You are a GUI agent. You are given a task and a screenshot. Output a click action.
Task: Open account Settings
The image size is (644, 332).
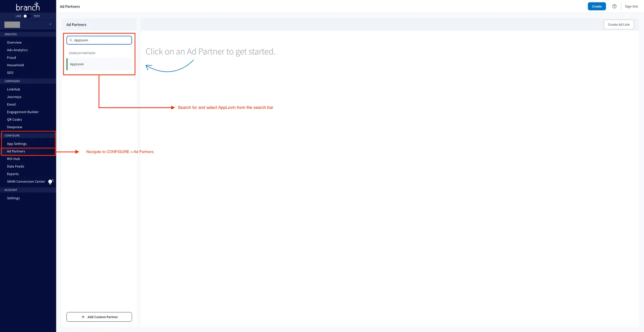click(14, 198)
